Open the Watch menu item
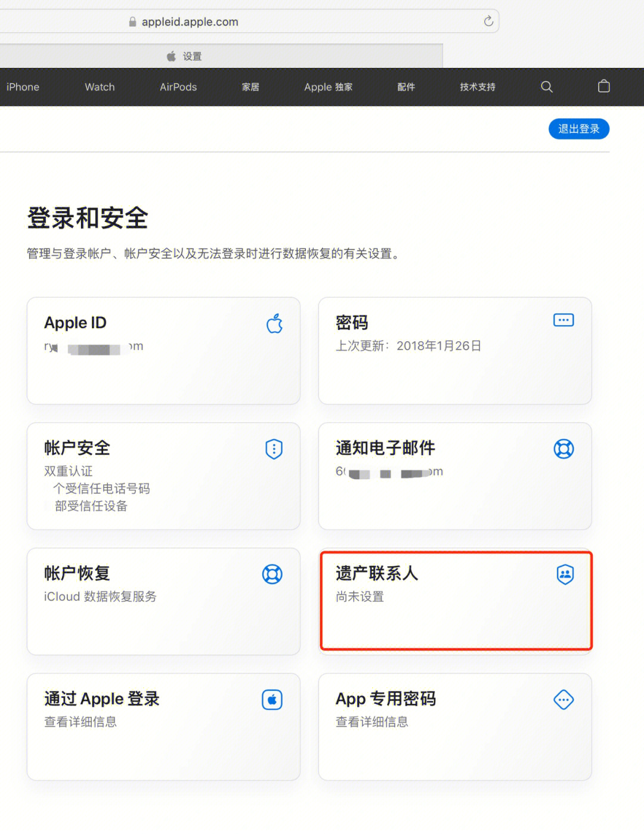644x834 pixels. 100,87
